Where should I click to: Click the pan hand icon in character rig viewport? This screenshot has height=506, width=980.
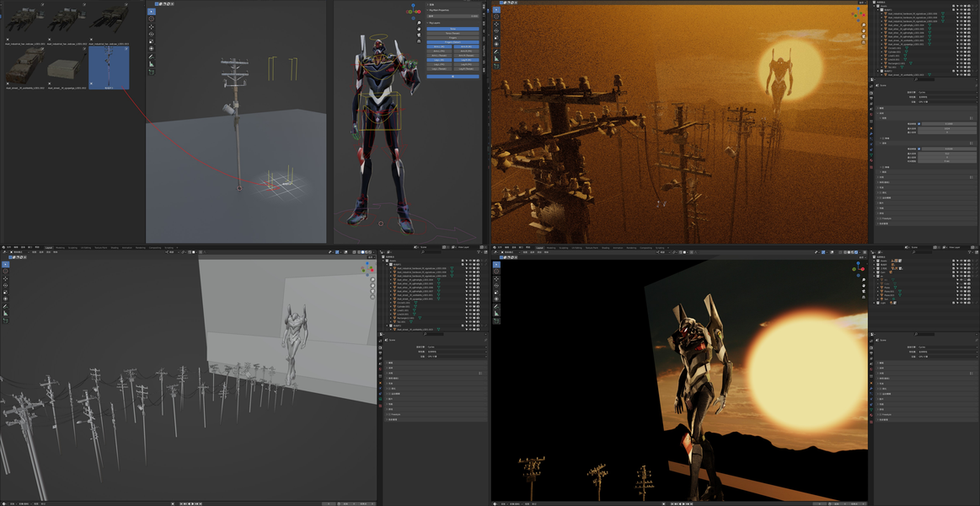point(419,29)
